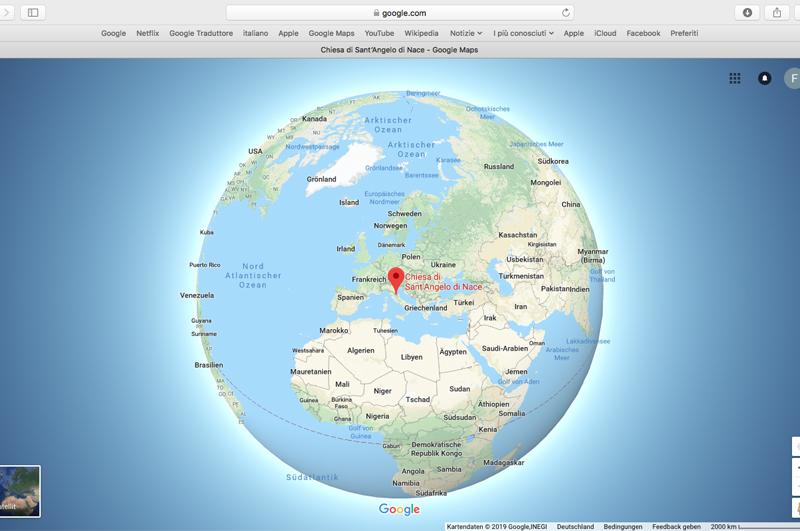Click the Island label on the globe
The height and width of the screenshot is (531, 800).
coord(349,202)
